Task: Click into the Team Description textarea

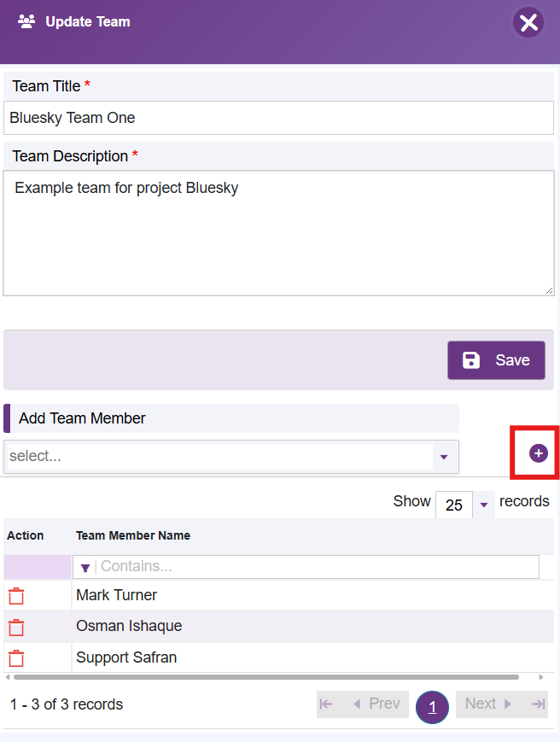Action: (278, 233)
